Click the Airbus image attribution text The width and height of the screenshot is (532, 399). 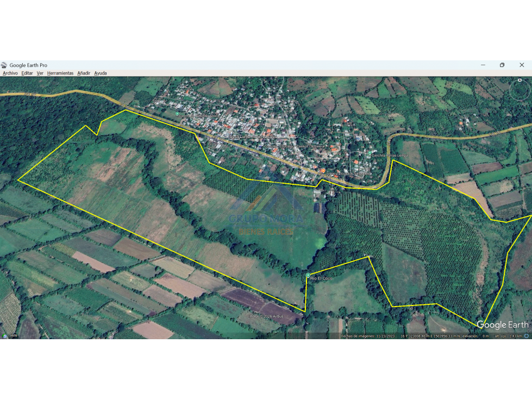click(x=265, y=316)
